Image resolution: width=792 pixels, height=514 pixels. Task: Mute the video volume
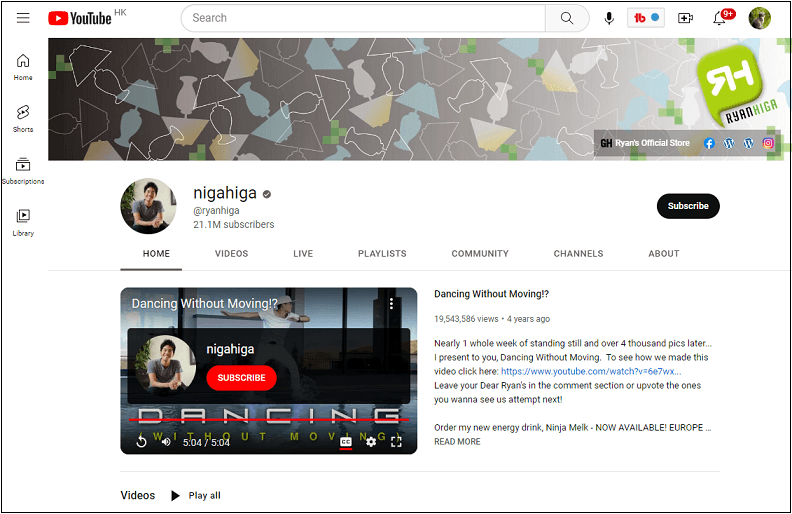point(166,442)
